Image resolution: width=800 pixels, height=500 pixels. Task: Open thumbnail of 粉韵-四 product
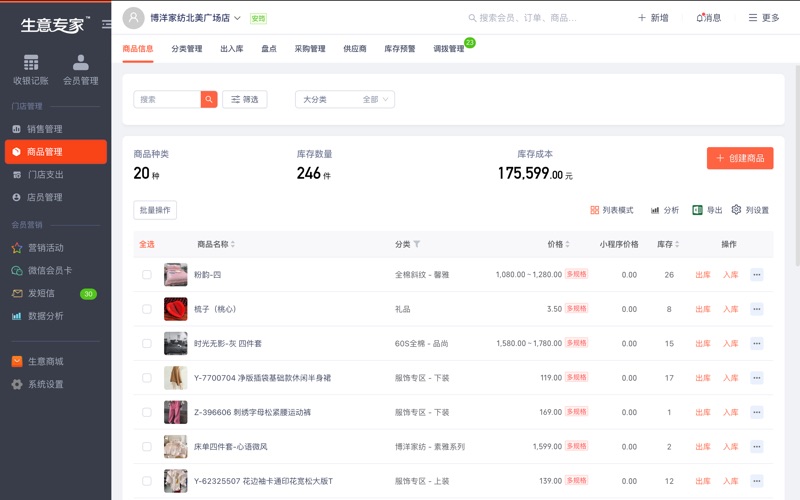tap(176, 274)
